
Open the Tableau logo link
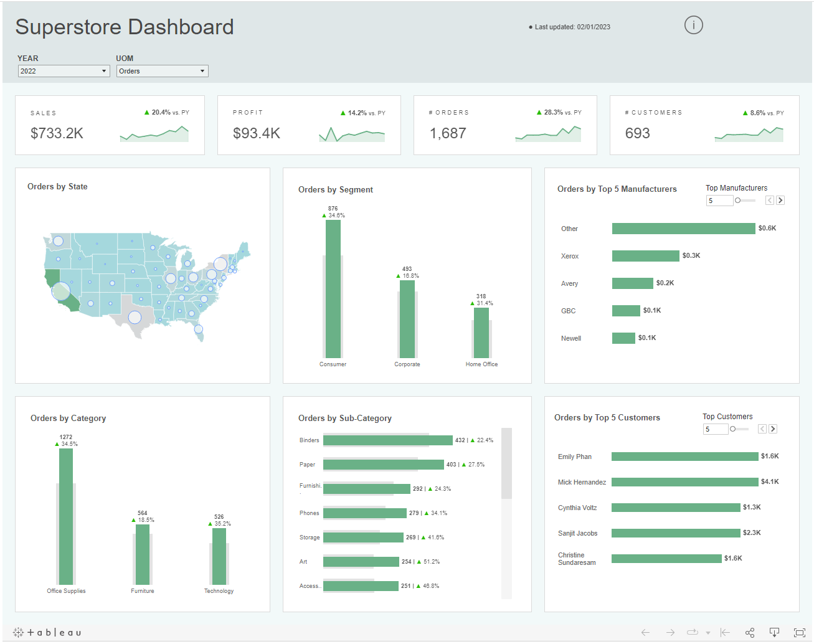point(47,632)
